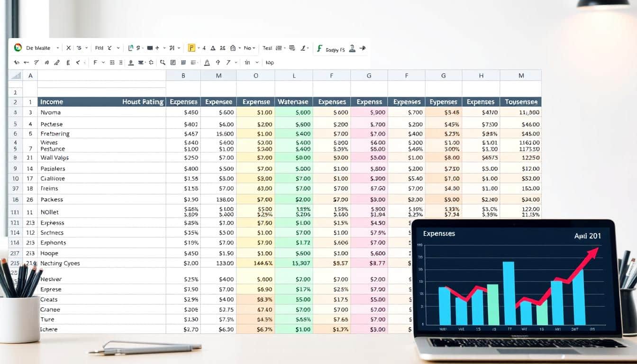The width and height of the screenshot is (637, 364).
Task: Select column header B
Action: [183, 75]
